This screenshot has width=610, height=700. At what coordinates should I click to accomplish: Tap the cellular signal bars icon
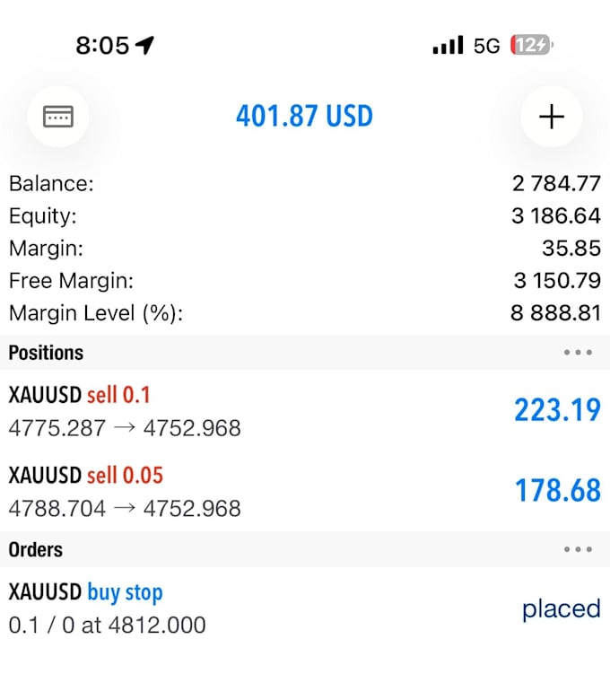[448, 45]
